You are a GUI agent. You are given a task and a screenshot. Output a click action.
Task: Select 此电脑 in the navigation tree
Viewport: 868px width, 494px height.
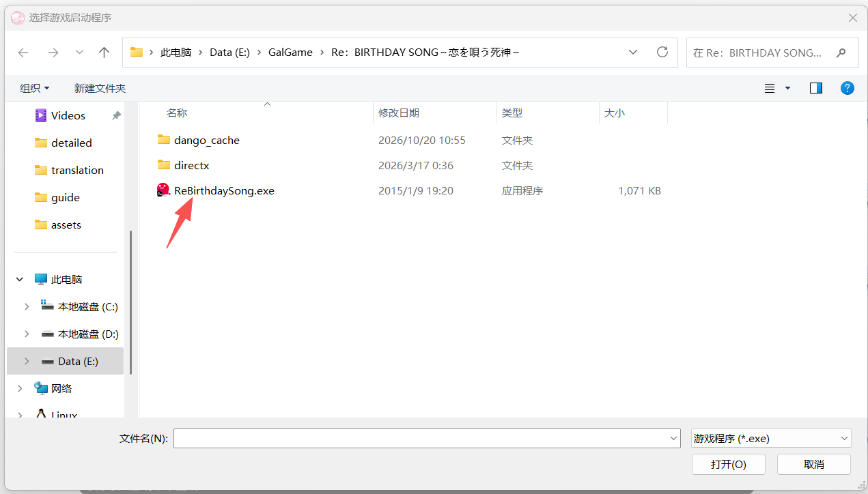66,279
